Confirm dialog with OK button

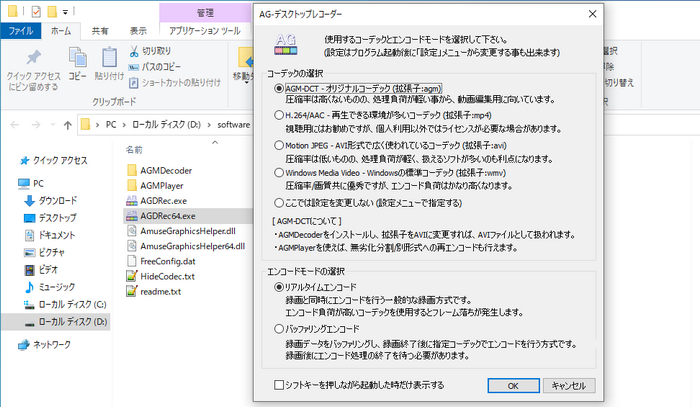[513, 386]
